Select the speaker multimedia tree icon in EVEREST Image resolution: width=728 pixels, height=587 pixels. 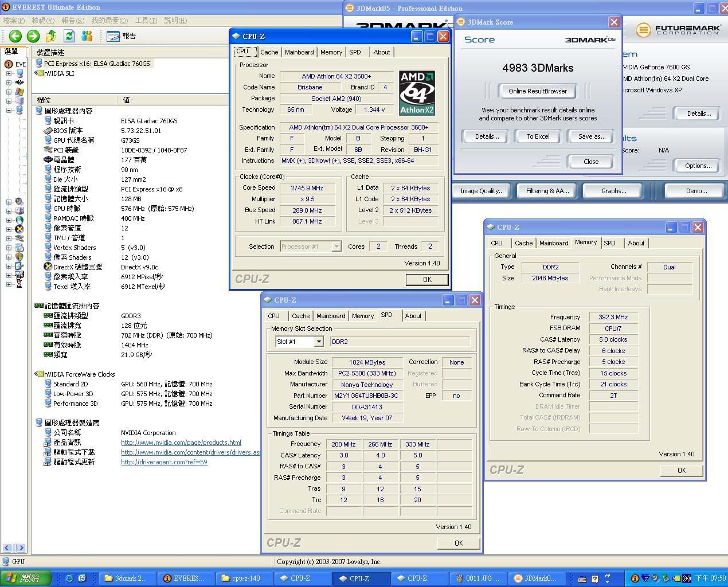click(x=19, y=201)
